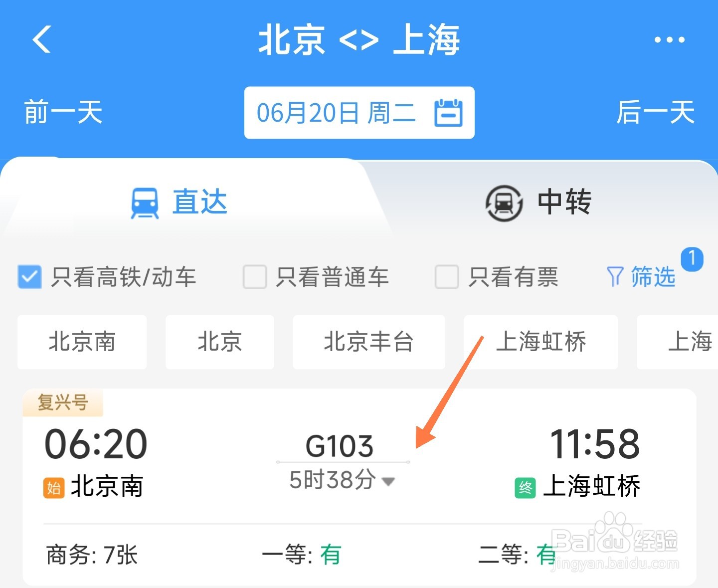Screen dimensions: 718x588
Task: Open the calendar icon date picker
Action: click(x=448, y=113)
